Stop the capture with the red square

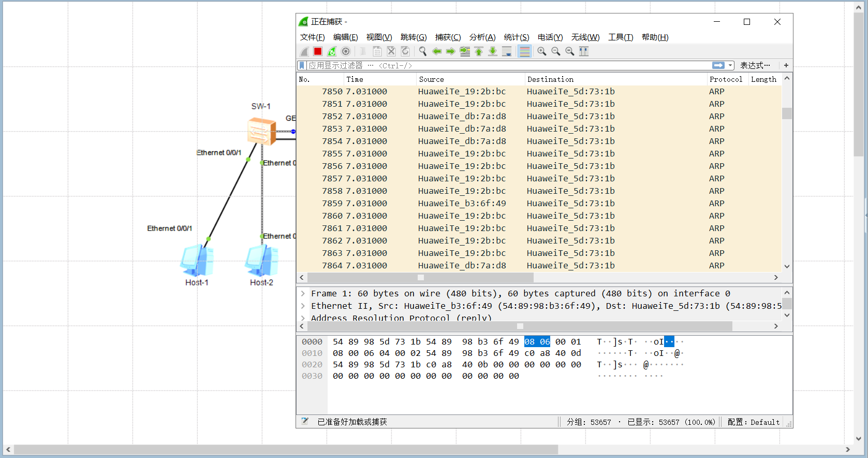coord(318,51)
